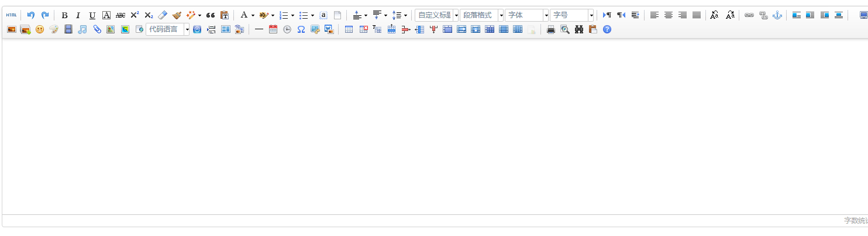Toggle bold formatting
The width and height of the screenshot is (868, 236).
coord(64,15)
